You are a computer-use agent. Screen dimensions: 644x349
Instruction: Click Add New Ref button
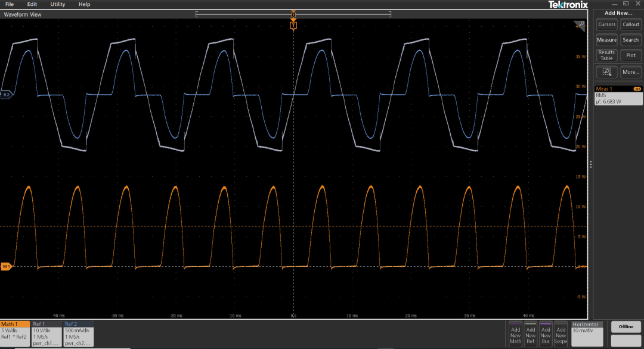[531, 334]
